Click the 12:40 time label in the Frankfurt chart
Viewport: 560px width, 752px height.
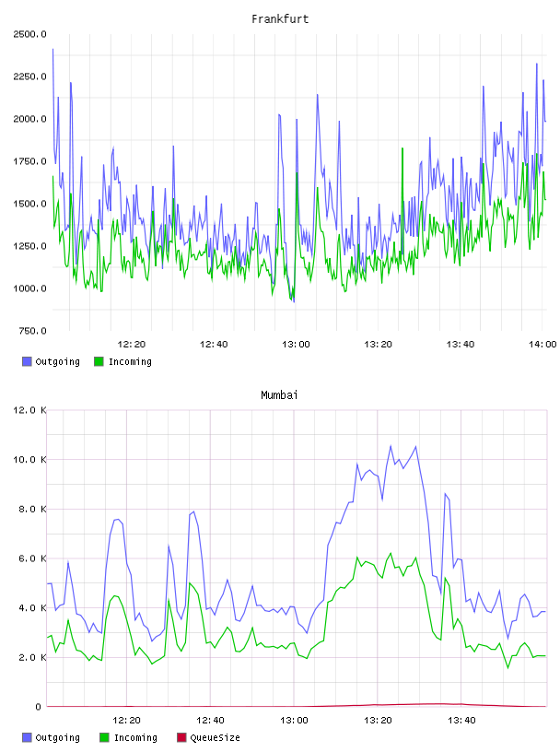(214, 345)
